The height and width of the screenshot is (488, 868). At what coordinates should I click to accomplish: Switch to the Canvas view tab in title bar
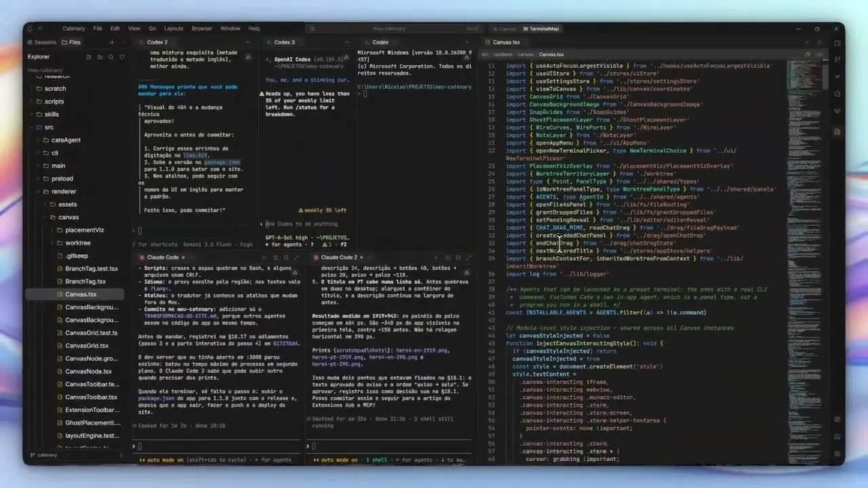tap(504, 29)
